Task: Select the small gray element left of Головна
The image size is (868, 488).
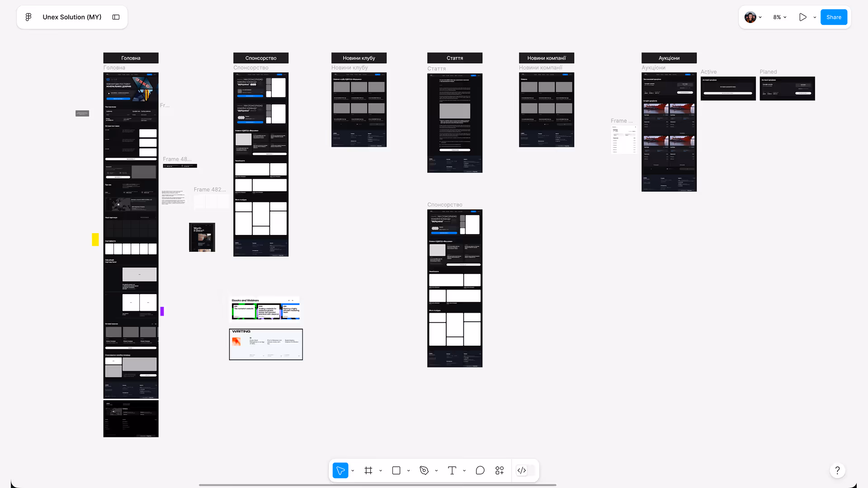Action: pyautogui.click(x=82, y=113)
